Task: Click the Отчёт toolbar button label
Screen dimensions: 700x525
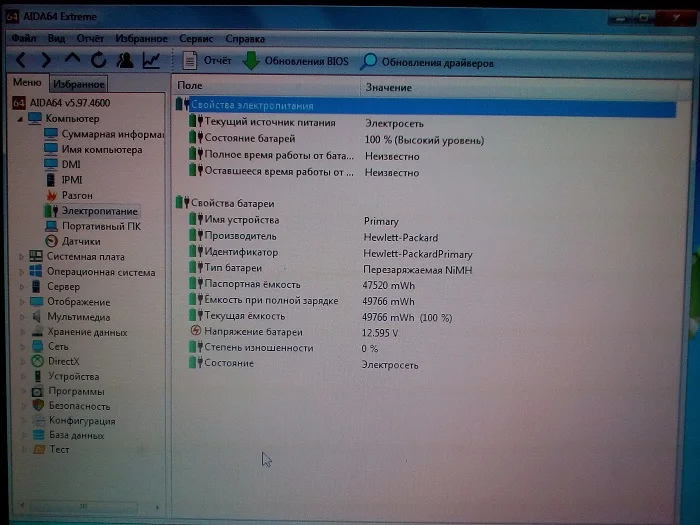Action: (217, 60)
